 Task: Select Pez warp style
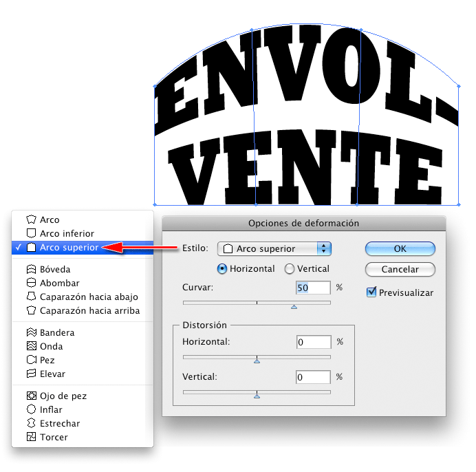pyautogui.click(x=83, y=360)
